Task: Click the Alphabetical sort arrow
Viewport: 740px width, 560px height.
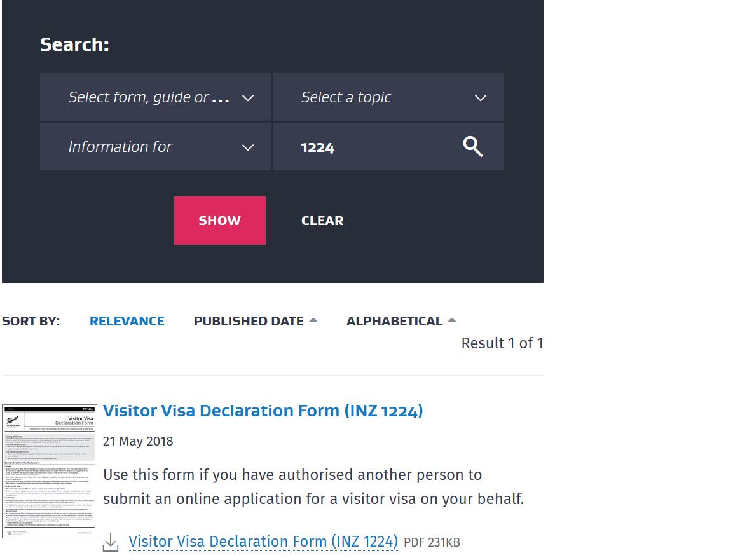Action: point(452,320)
